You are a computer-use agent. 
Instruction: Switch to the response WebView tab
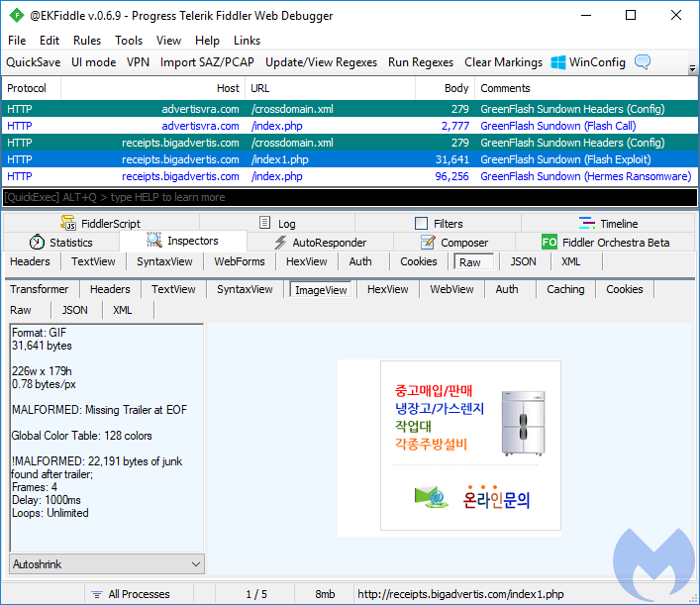[450, 289]
